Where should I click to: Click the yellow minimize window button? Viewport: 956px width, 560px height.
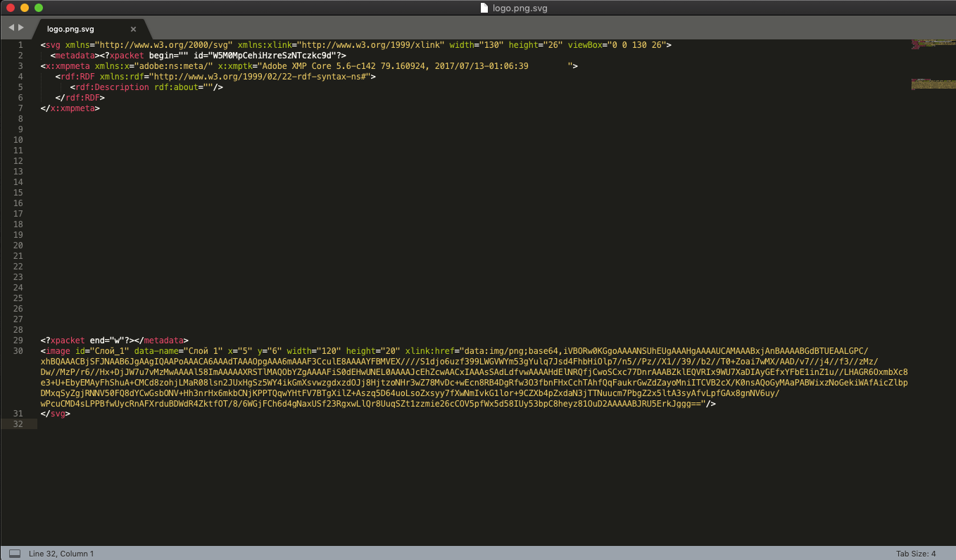click(x=25, y=8)
